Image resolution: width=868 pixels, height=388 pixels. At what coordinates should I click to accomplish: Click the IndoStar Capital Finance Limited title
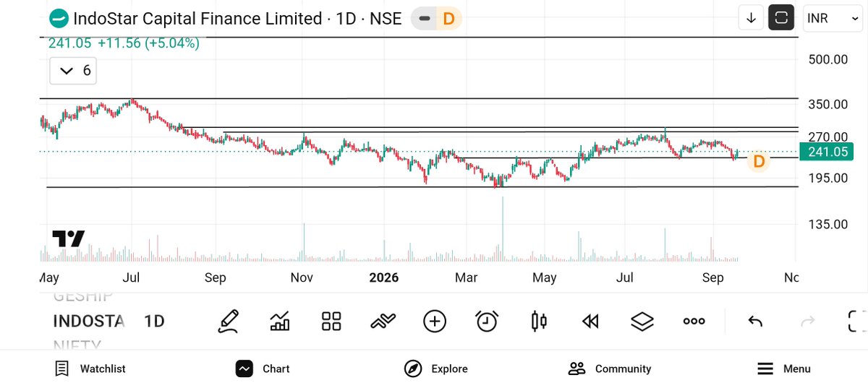197,19
